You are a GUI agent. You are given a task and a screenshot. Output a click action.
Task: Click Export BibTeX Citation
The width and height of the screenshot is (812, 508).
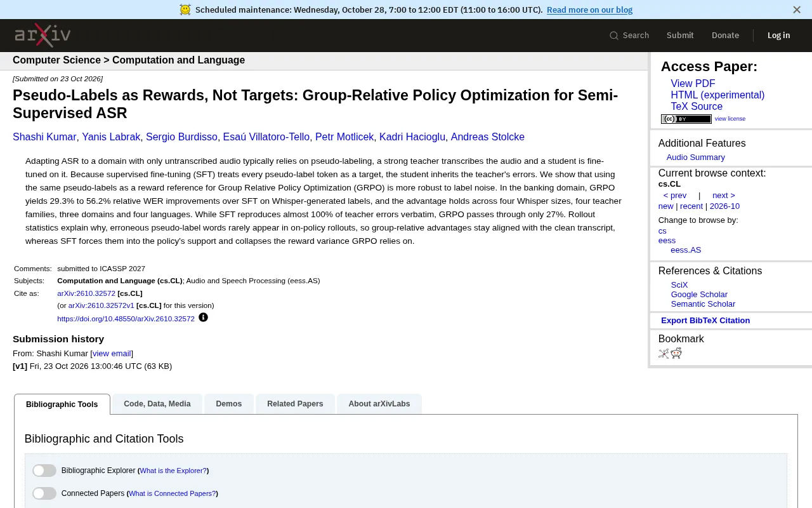[705, 321]
